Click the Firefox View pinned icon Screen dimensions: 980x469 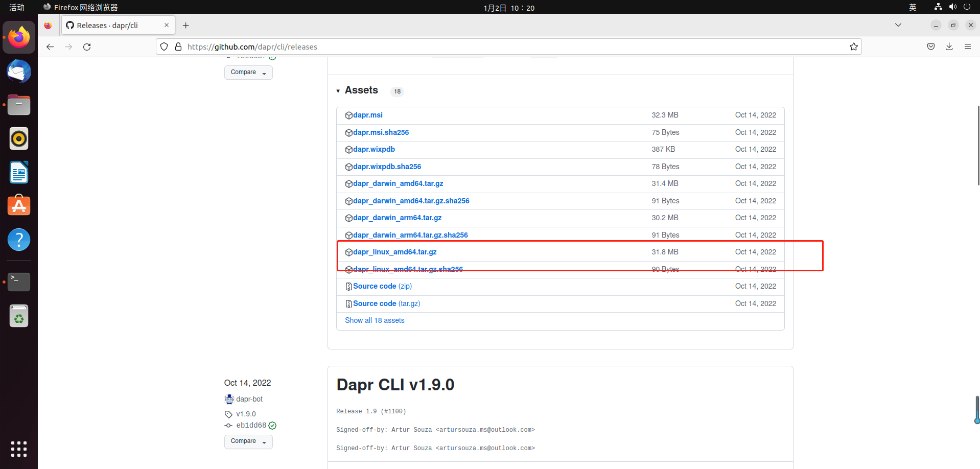[48, 25]
